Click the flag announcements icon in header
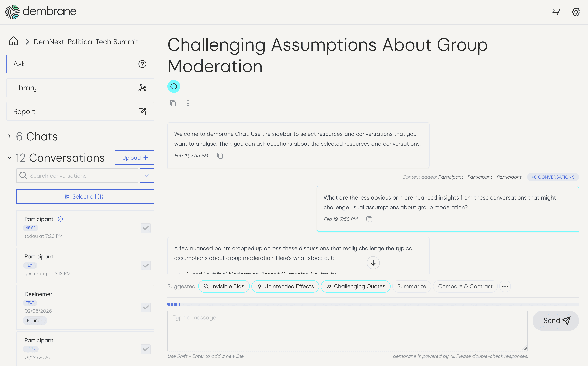 tap(556, 12)
